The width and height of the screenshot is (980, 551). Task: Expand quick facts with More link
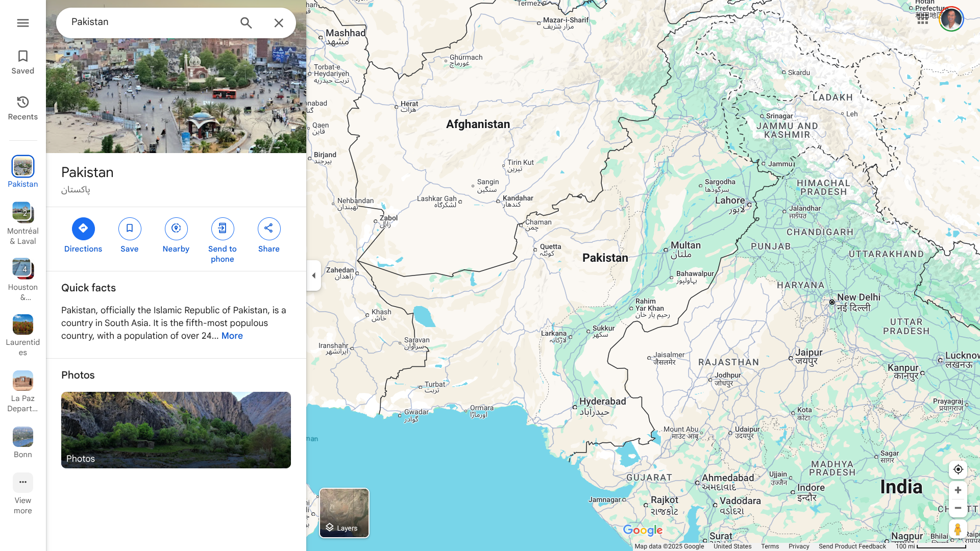click(232, 336)
